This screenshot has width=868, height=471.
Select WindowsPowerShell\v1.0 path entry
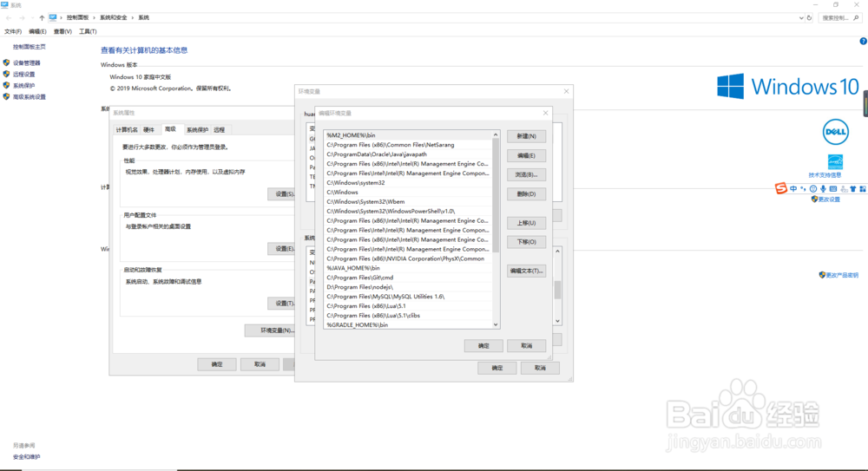[407, 211]
